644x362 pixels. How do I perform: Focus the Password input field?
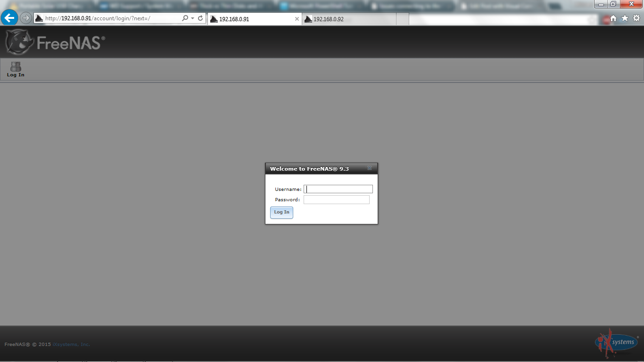(336, 200)
